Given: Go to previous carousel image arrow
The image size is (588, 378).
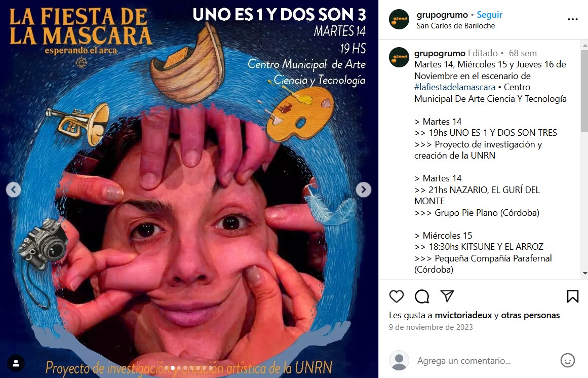Looking at the screenshot, I should tap(14, 190).
